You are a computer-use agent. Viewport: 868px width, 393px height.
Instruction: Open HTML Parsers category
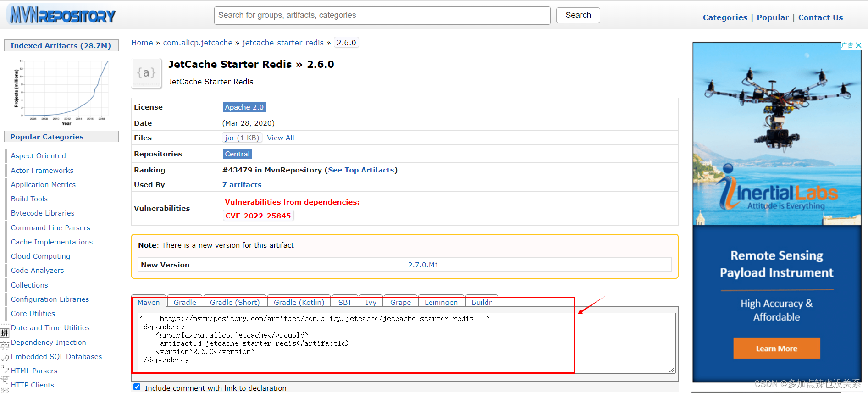(34, 371)
